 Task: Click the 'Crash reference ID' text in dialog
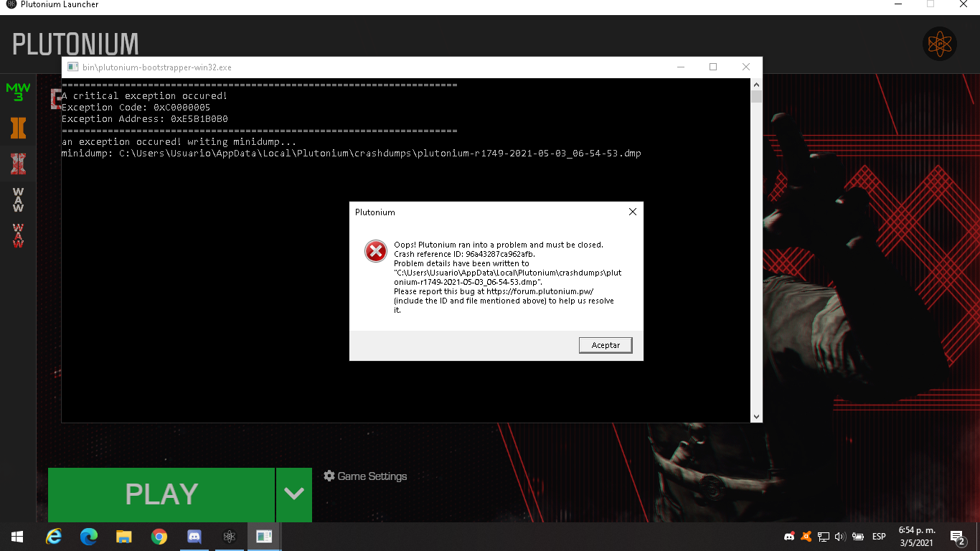pyautogui.click(x=464, y=254)
